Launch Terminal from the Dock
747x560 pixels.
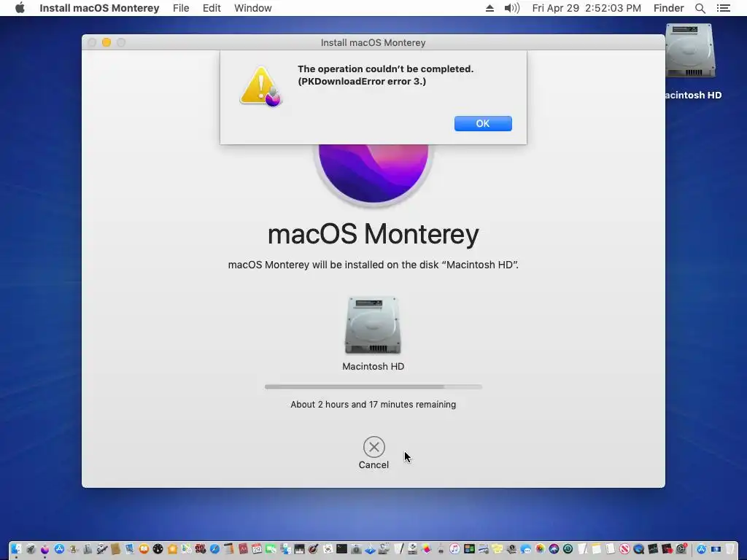click(341, 549)
